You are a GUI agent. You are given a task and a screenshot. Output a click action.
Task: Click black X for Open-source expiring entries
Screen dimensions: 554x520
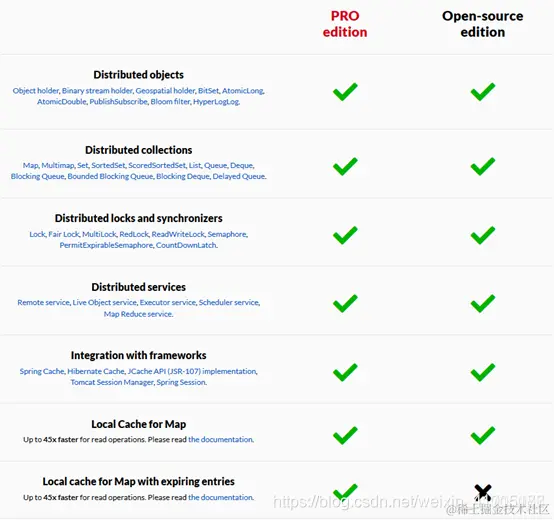click(483, 492)
